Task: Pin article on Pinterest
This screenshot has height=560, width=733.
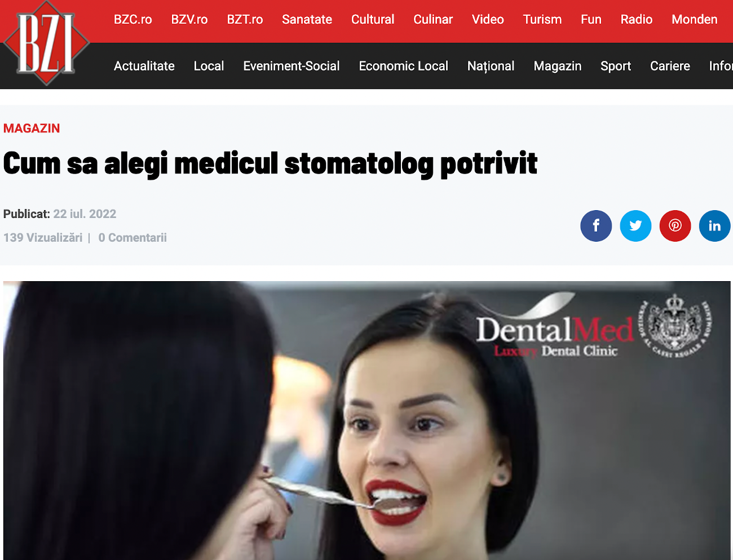Action: point(675,226)
